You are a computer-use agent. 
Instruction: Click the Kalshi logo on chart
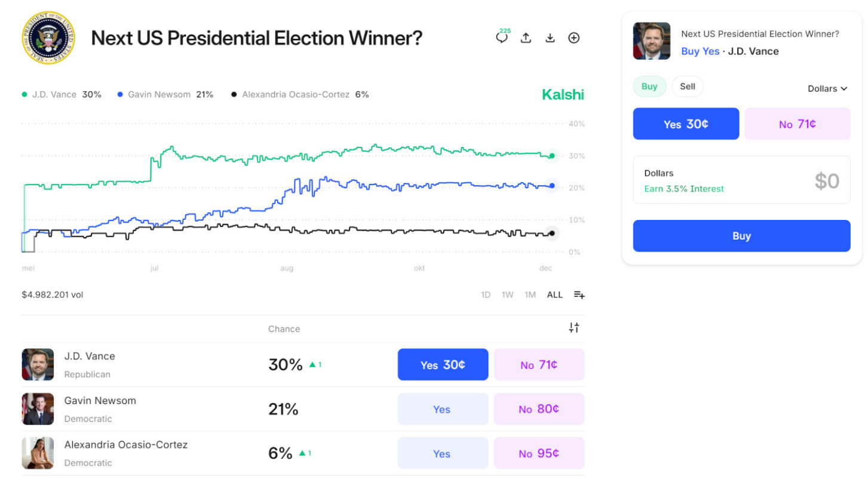coord(563,94)
